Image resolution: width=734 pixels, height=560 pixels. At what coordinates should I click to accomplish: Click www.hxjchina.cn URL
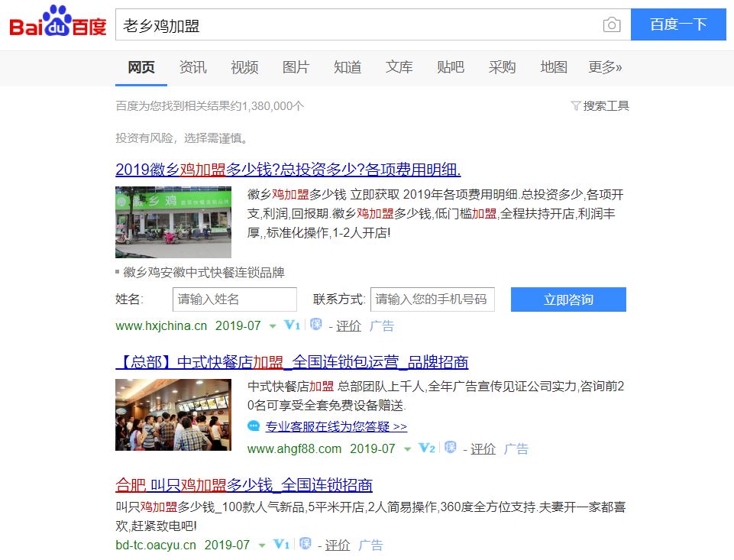click(161, 326)
